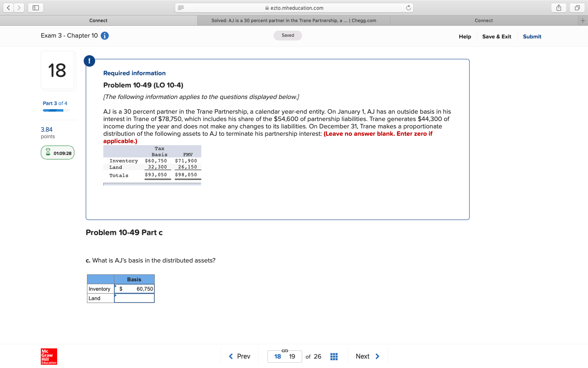
Task: Go back with Safari back arrow
Action: (9, 8)
